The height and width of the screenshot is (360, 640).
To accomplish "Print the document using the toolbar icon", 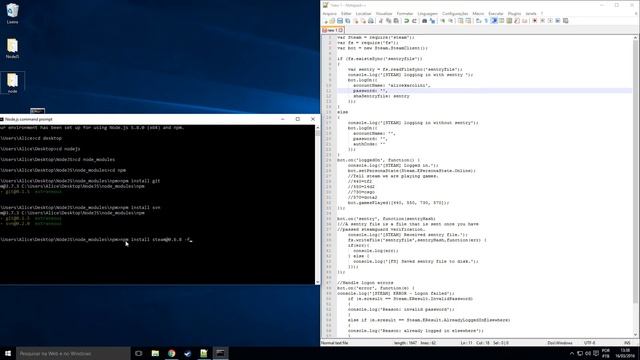I will pos(371,20).
